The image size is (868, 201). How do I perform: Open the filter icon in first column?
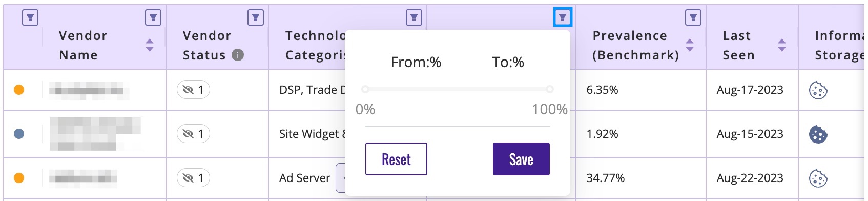(x=30, y=17)
